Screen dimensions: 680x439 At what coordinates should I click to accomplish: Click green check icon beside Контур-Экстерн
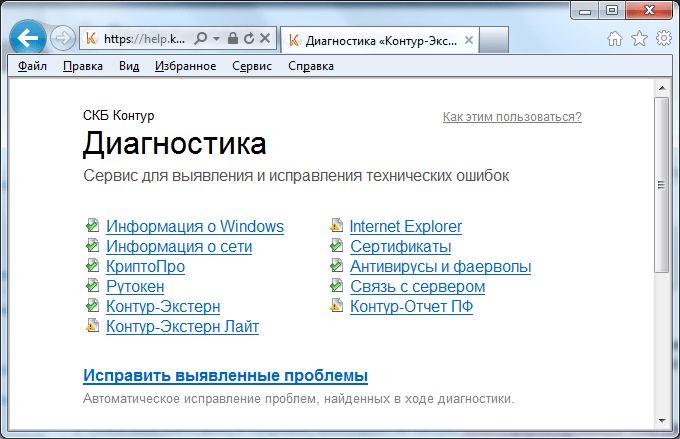pos(92,305)
